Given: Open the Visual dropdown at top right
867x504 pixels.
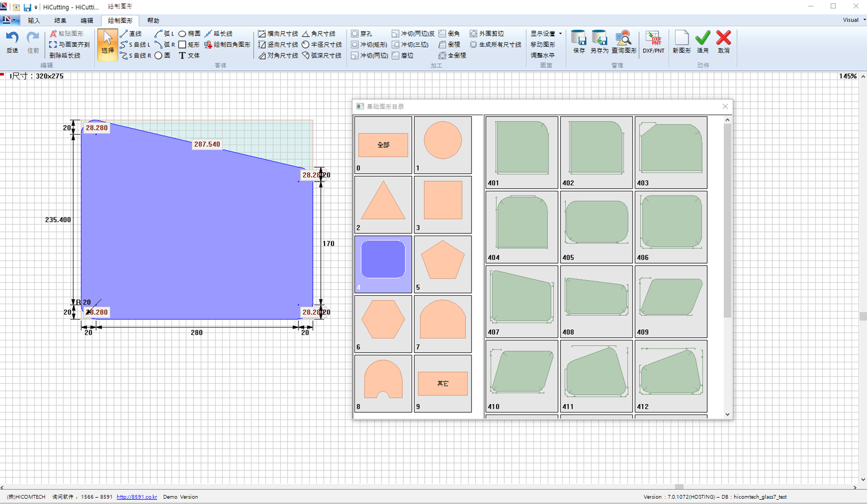Looking at the screenshot, I should (x=854, y=20).
